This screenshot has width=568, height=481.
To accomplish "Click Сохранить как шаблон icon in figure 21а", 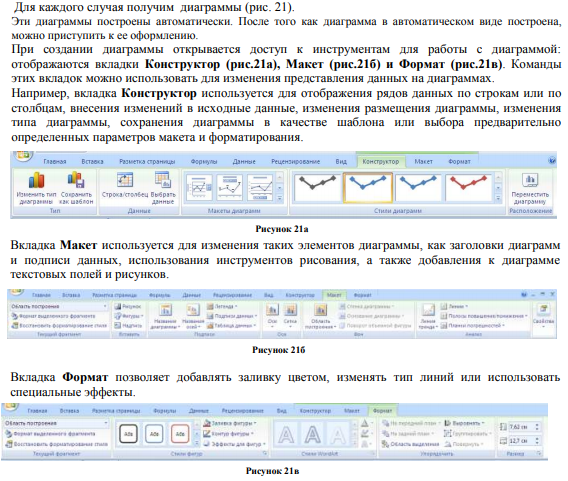I will coord(76,180).
